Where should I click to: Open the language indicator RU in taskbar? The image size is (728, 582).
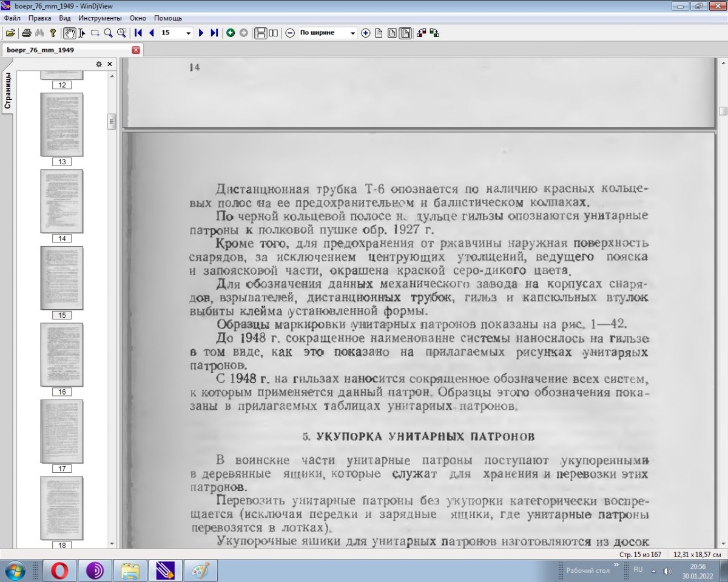pos(638,570)
